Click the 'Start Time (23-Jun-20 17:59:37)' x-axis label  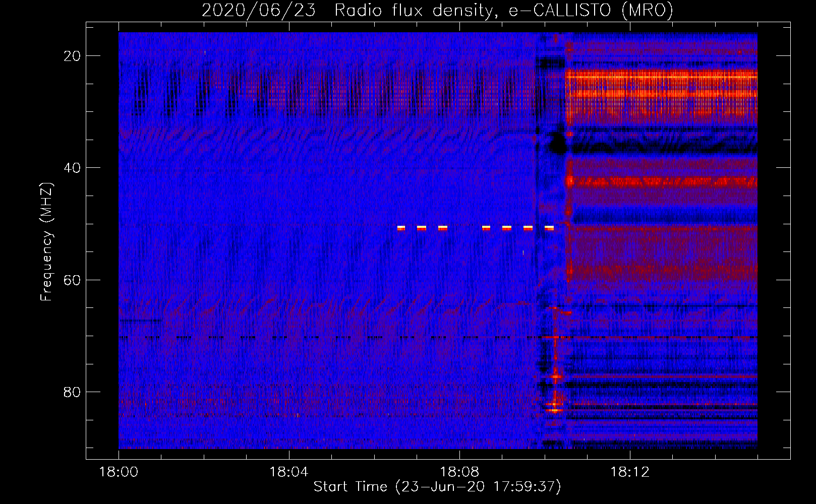tap(437, 487)
